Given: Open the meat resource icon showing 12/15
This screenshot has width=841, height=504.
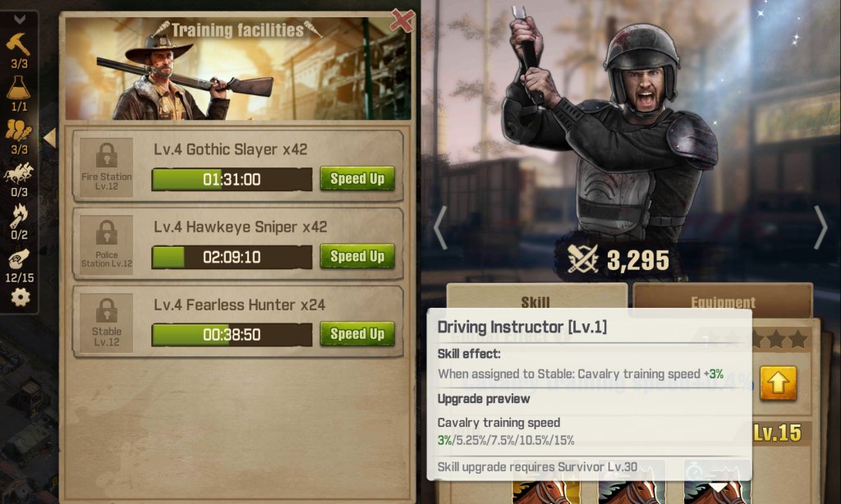Looking at the screenshot, I should [18, 259].
